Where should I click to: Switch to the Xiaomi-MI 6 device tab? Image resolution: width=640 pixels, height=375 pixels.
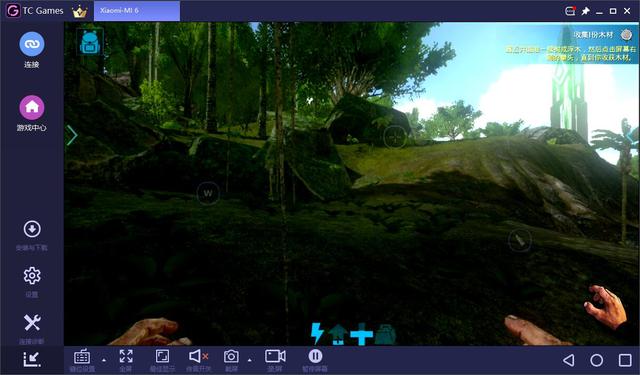137,11
